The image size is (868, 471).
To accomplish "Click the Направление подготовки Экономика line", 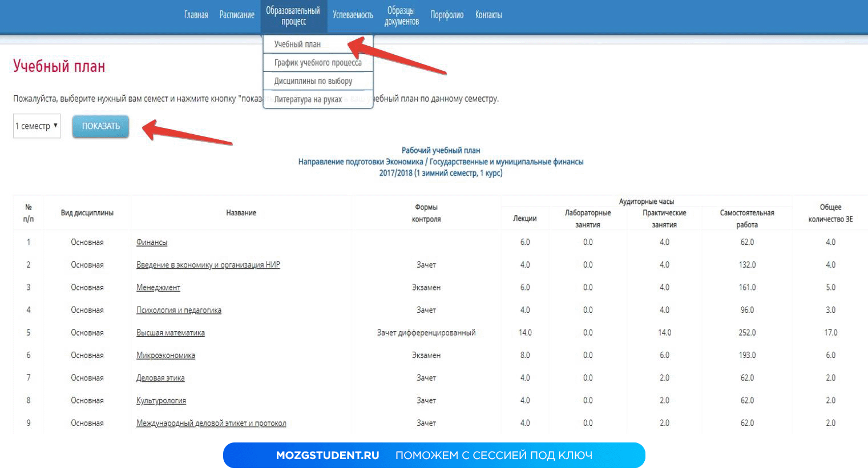I will pos(441,162).
